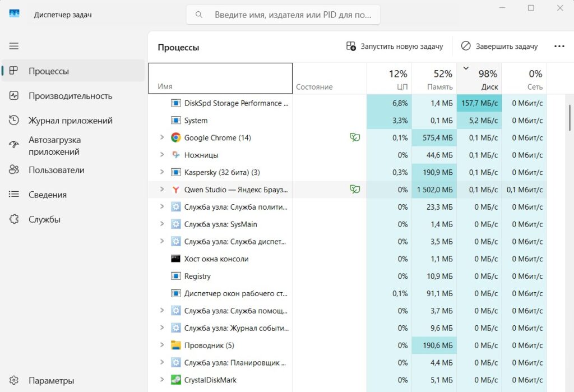Click the Google Chrome process icon
This screenshot has width=574, height=392.
pos(175,138)
